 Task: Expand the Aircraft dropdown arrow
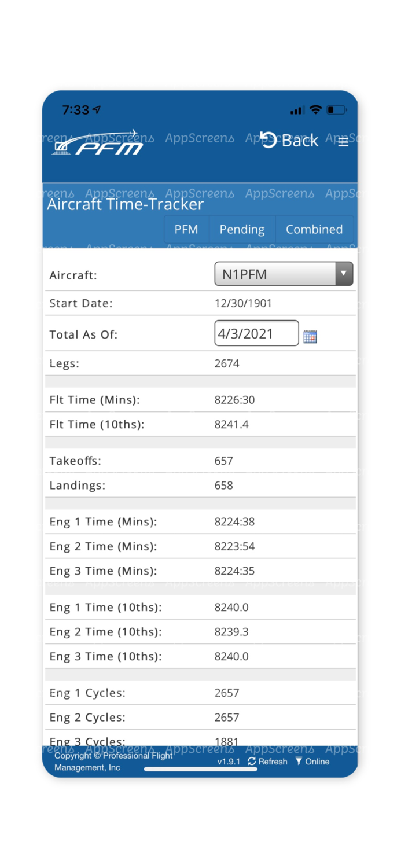click(x=345, y=274)
